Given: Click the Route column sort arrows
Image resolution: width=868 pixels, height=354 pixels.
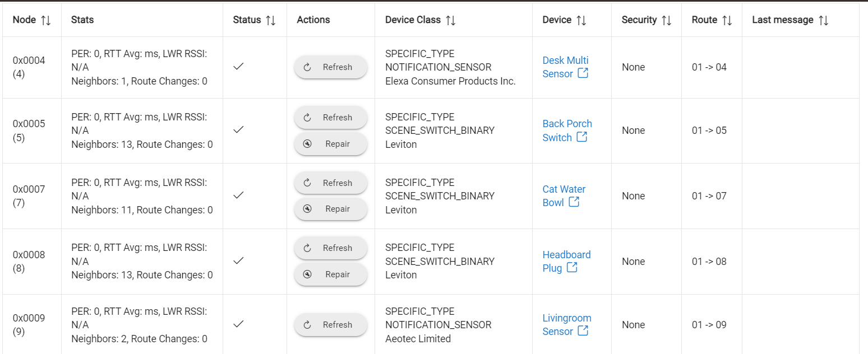Looking at the screenshot, I should (x=727, y=20).
